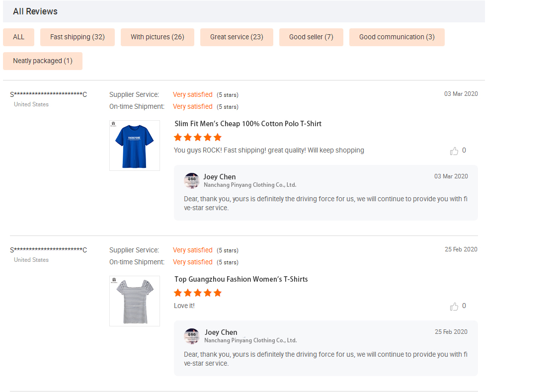
Task: Select the ALL reviews filter
Action: pos(18,37)
